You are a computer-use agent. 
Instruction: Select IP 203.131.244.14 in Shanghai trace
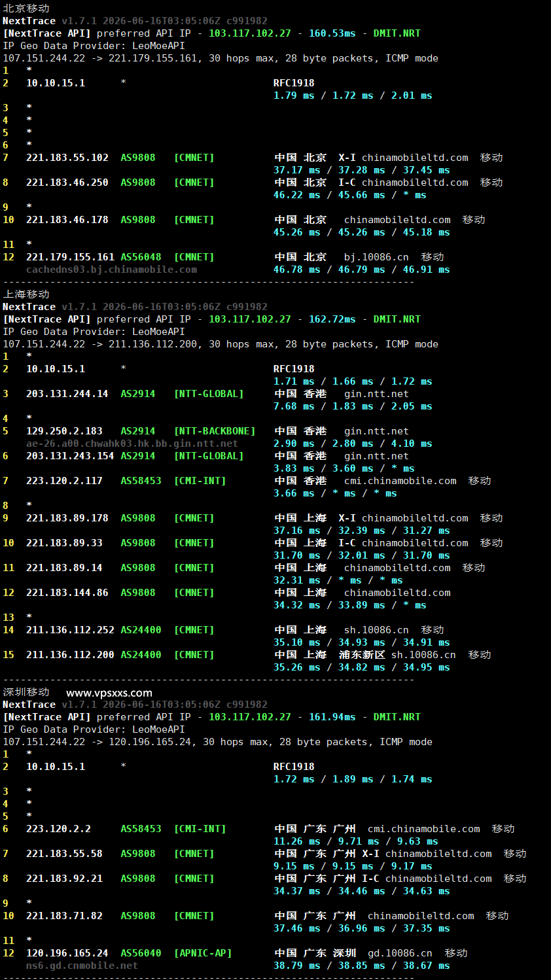click(67, 394)
